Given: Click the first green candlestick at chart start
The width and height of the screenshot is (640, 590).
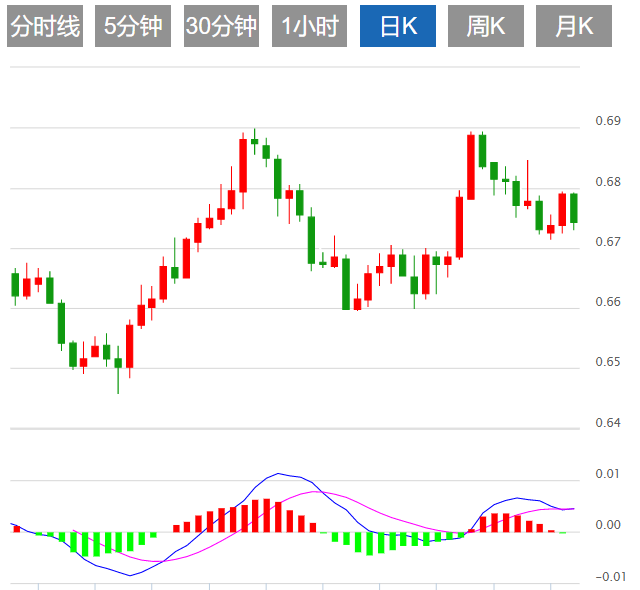Looking at the screenshot, I should point(15,285).
